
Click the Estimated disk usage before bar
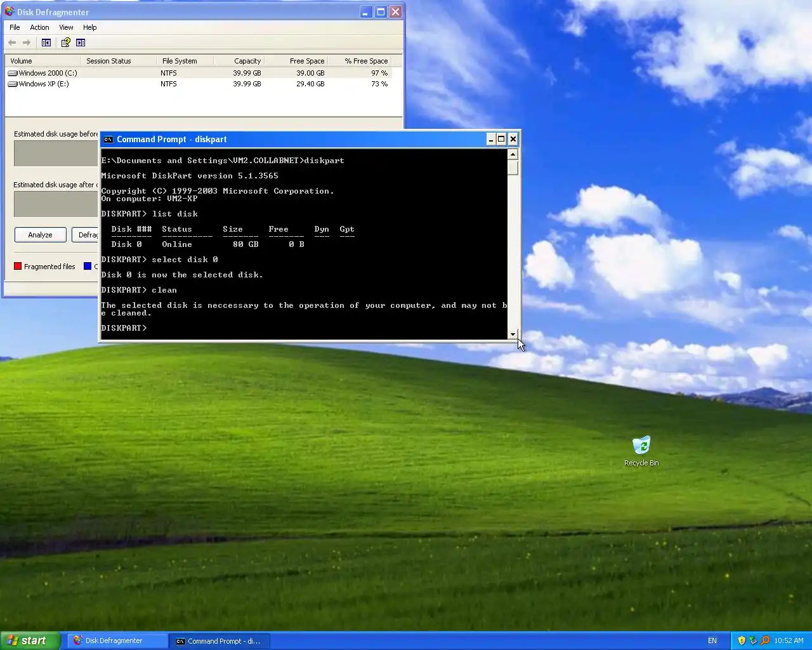pyautogui.click(x=56, y=154)
